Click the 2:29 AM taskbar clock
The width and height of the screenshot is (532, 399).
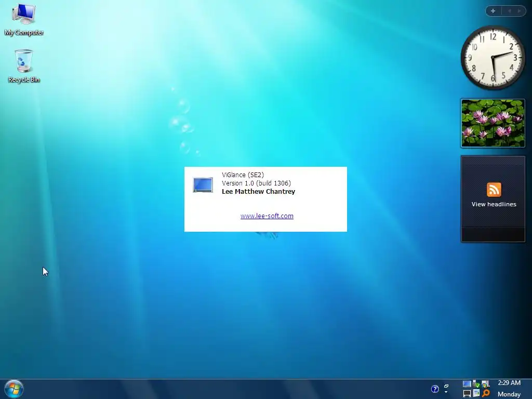click(509, 383)
